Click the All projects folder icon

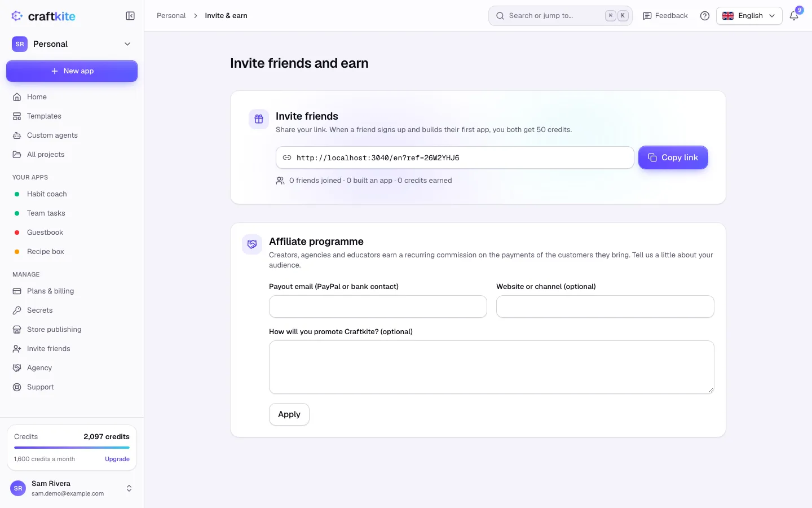[x=17, y=155]
